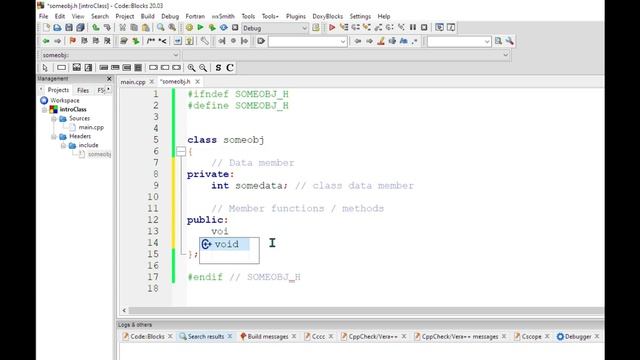The width and height of the screenshot is (640, 360).
Task: Click the Break debugger pause icon
Action: click(413, 27)
